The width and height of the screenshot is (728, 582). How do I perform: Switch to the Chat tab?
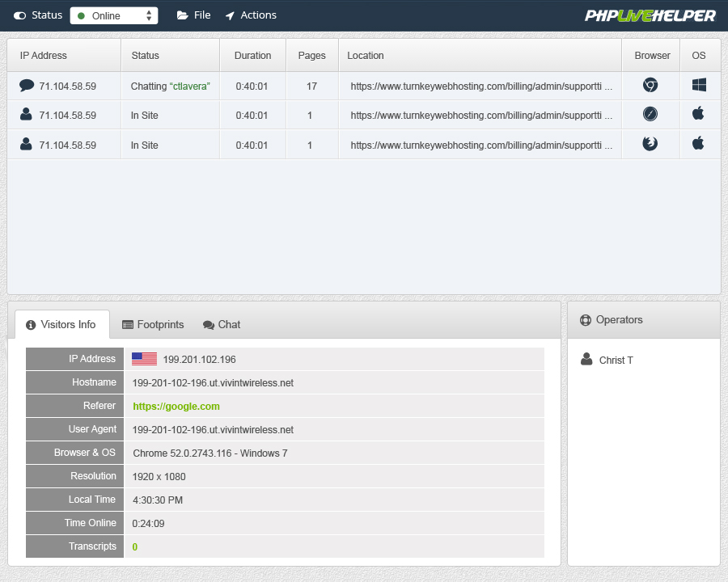click(x=222, y=324)
